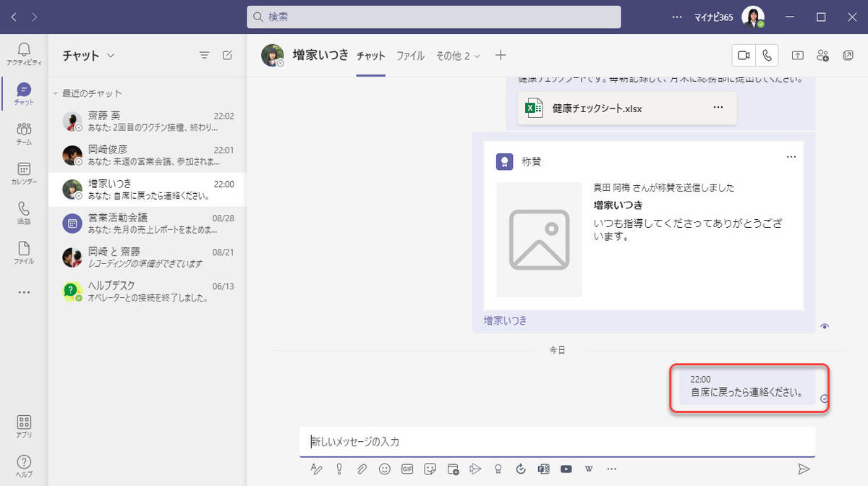
Task: Go forward with the title bar arrow
Action: (35, 17)
